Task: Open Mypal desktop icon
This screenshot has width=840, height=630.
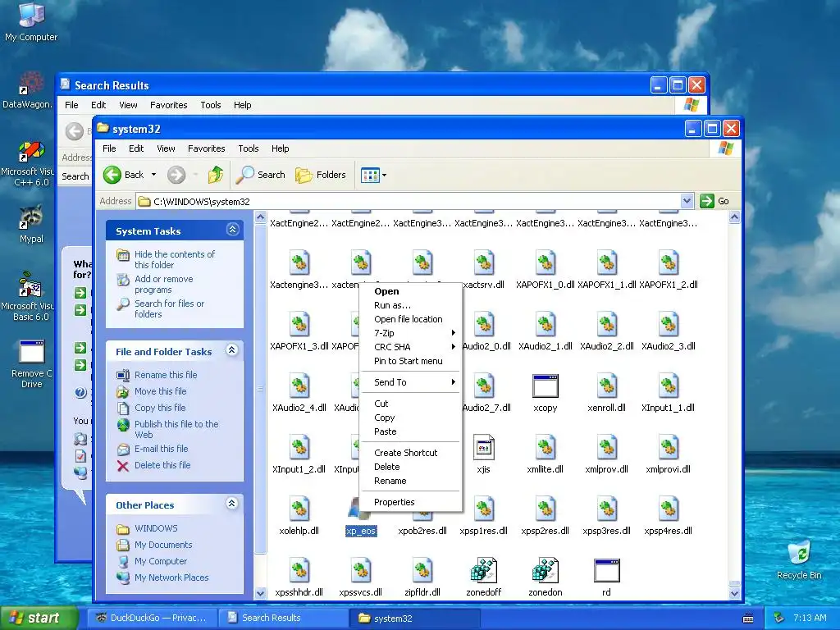Action: pyautogui.click(x=31, y=224)
